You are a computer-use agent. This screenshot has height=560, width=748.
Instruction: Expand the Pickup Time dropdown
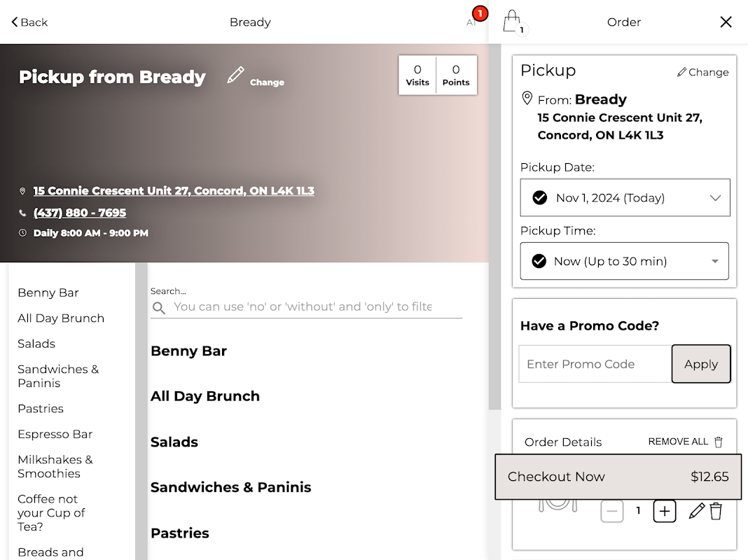click(x=624, y=261)
